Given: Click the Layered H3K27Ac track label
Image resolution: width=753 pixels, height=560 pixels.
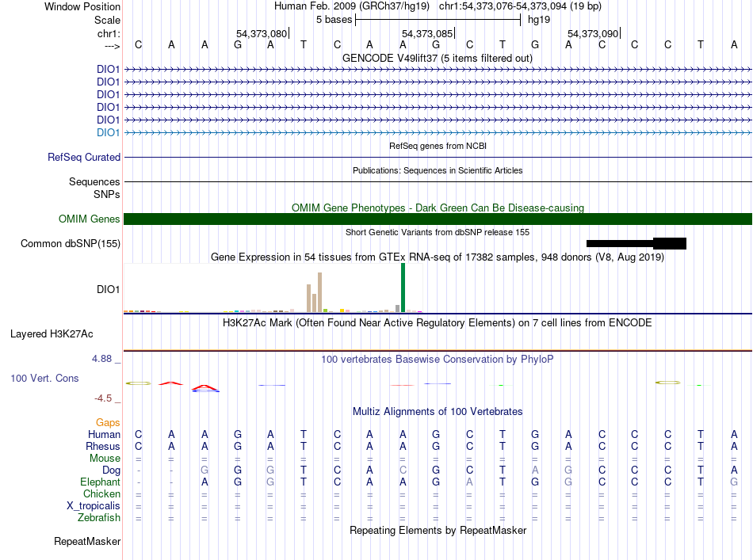Looking at the screenshot, I should tap(52, 334).
